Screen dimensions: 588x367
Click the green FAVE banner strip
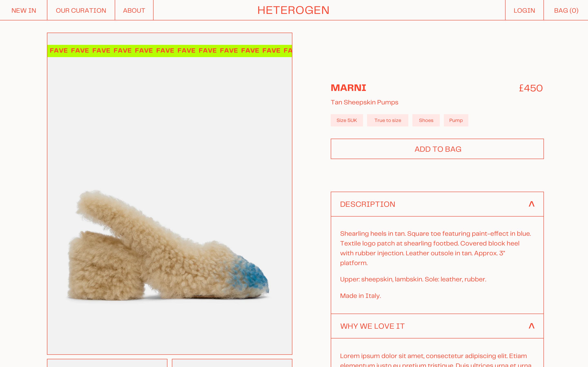point(170,51)
